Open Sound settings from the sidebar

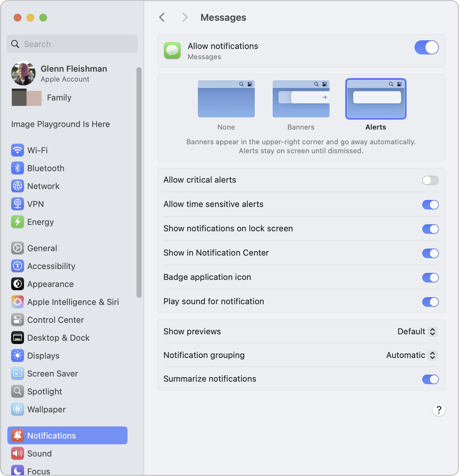click(39, 453)
